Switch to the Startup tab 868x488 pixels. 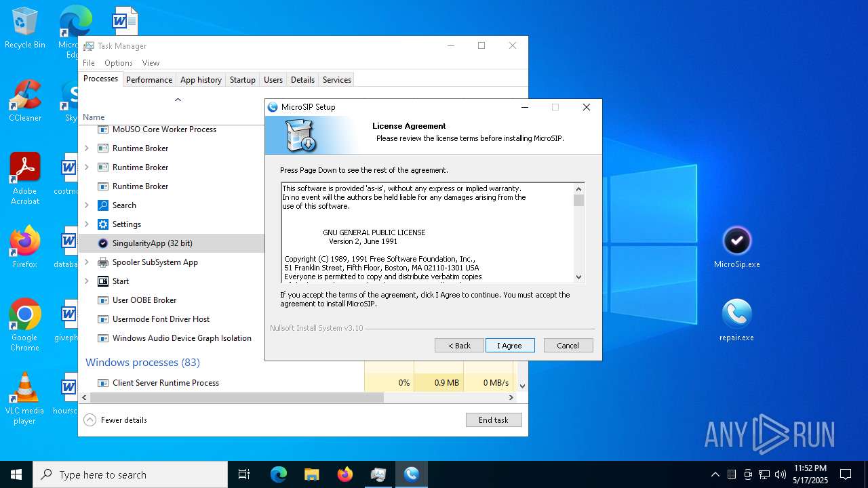(x=243, y=80)
